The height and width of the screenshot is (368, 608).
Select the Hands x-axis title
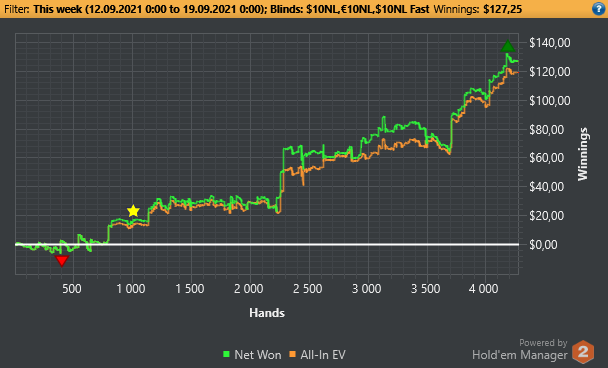point(267,313)
